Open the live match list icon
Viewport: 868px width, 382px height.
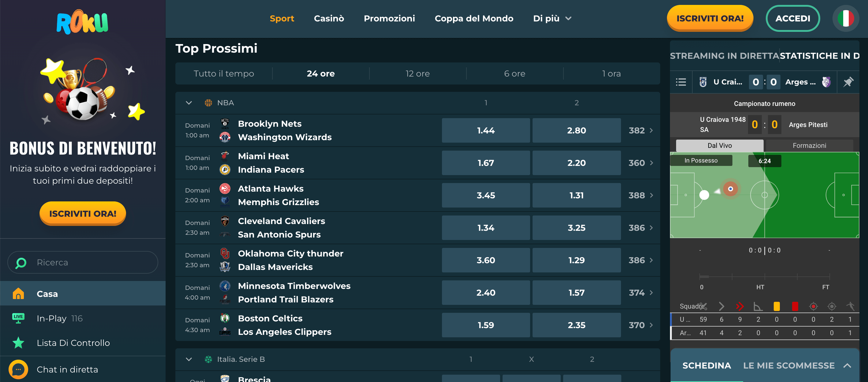point(681,82)
